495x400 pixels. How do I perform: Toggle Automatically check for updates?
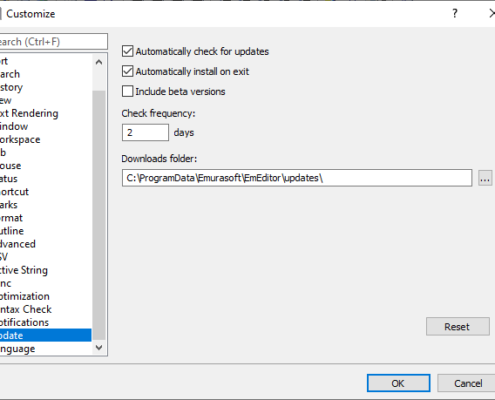[x=128, y=51]
